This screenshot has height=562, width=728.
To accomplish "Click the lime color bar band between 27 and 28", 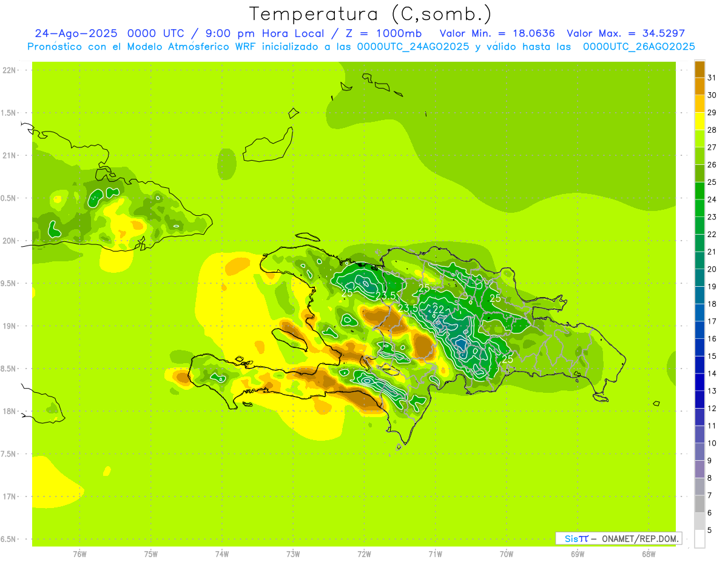I will [x=700, y=138].
